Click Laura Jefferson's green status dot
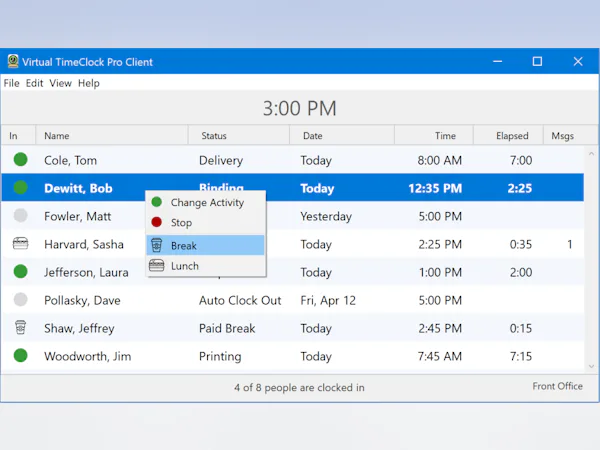The image size is (600, 450). pos(20,271)
